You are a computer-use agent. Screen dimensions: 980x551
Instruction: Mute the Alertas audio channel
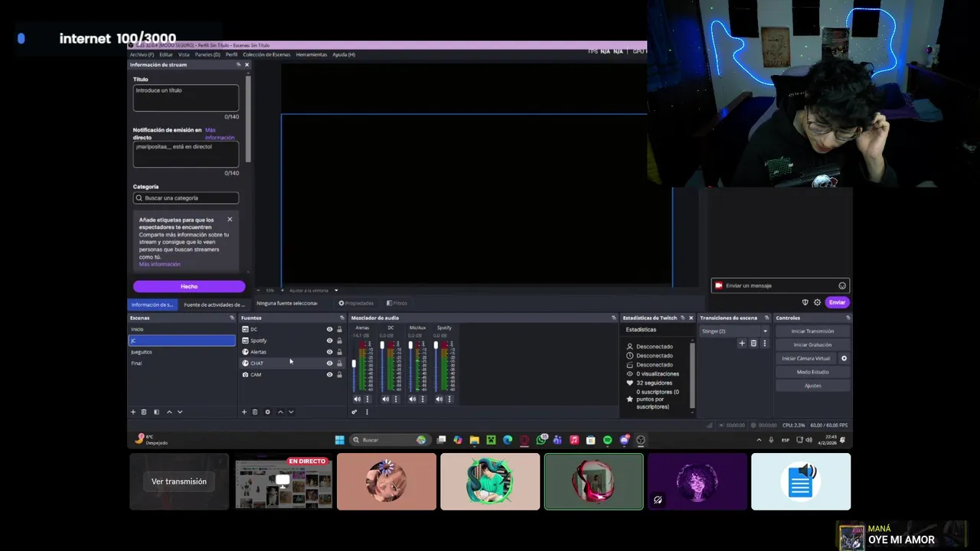(x=357, y=399)
